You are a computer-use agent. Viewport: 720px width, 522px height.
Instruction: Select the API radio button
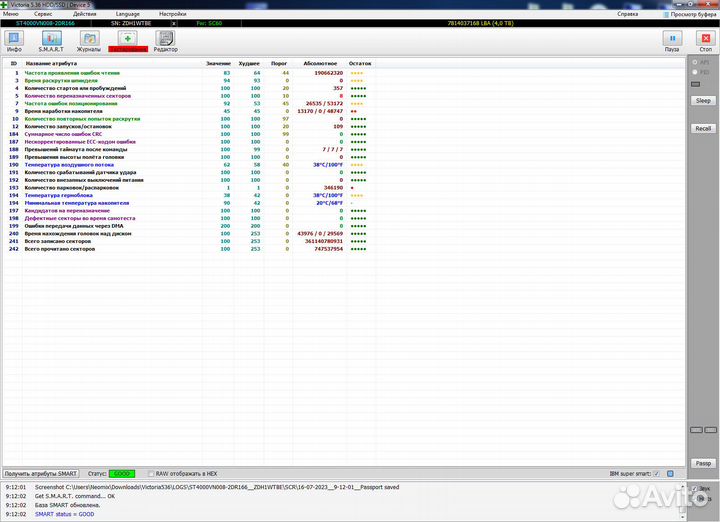695,62
